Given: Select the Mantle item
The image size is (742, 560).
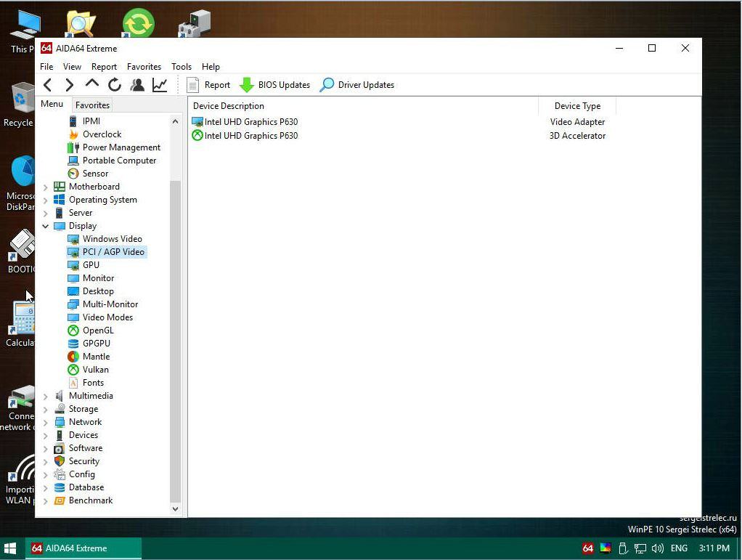Looking at the screenshot, I should [x=96, y=357].
